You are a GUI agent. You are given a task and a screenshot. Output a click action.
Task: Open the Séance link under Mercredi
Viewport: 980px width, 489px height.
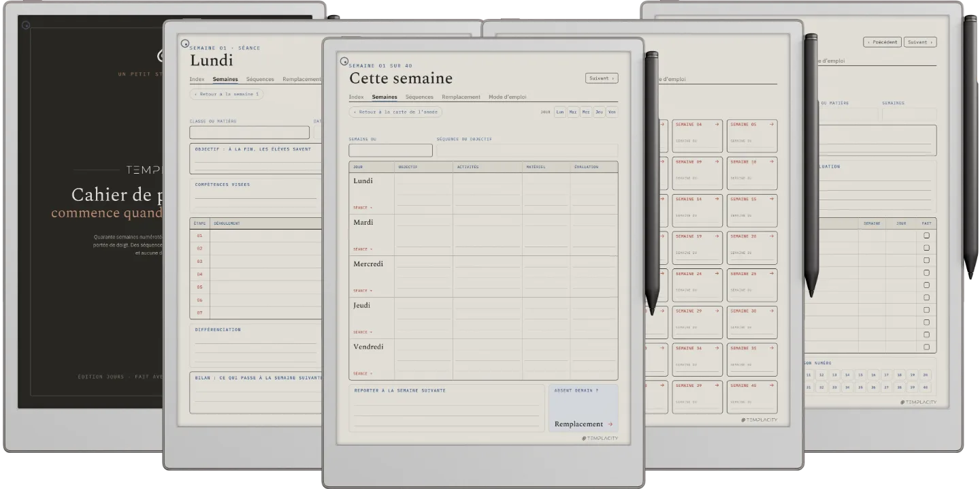(363, 291)
